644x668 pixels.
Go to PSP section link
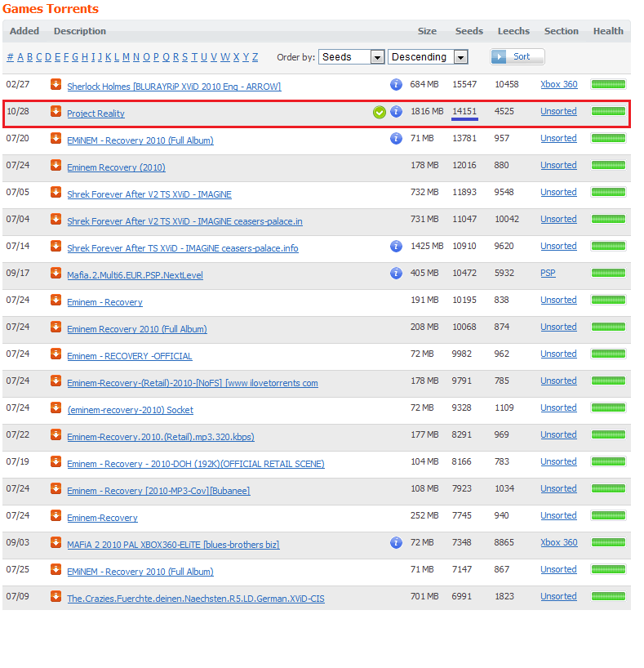[x=548, y=273]
